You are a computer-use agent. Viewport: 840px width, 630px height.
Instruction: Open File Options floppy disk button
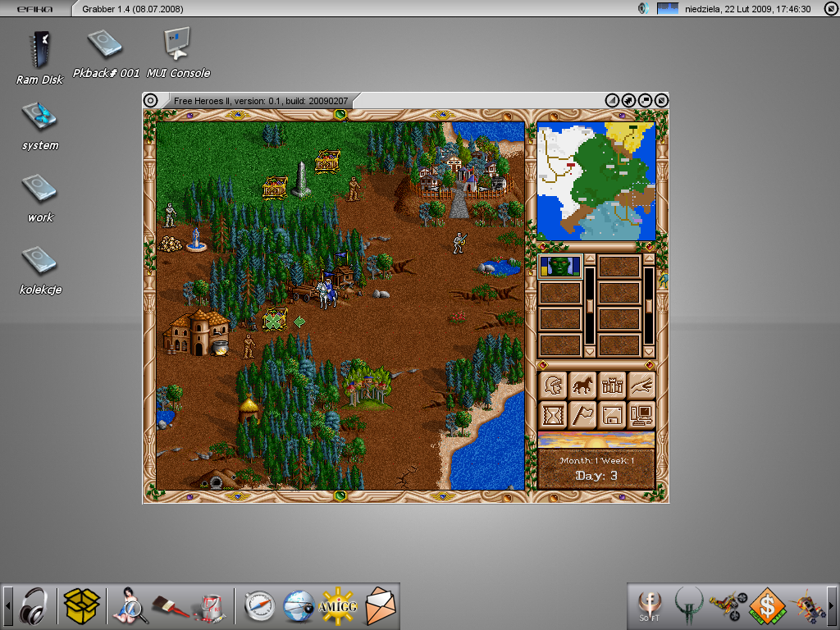pos(612,414)
